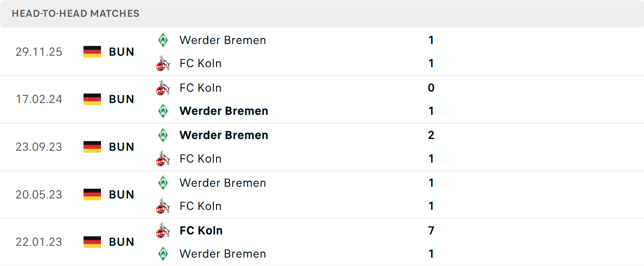Click the Werder Bremen crest beside the 23.09.23 match
The width and height of the screenshot is (644, 266).
point(163,135)
